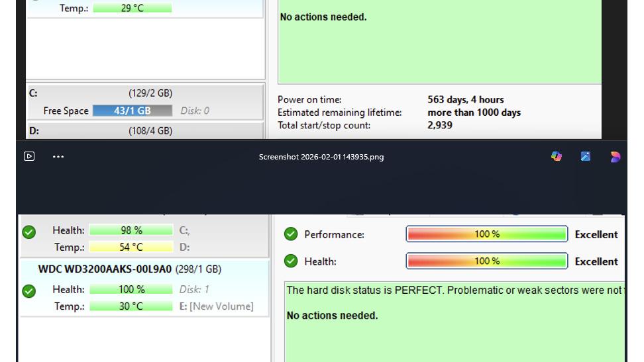Click the green check under WDC WD3200AAKS disk
Image resolution: width=644 pixels, height=362 pixels.
click(x=29, y=291)
